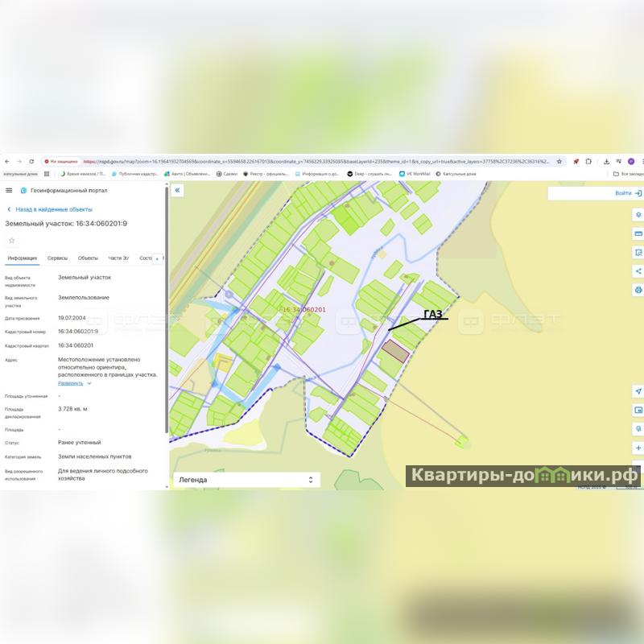Viewport: 644px width, 644px height.
Task: Collapse the side panel with double-chevron button
Action: [178, 191]
